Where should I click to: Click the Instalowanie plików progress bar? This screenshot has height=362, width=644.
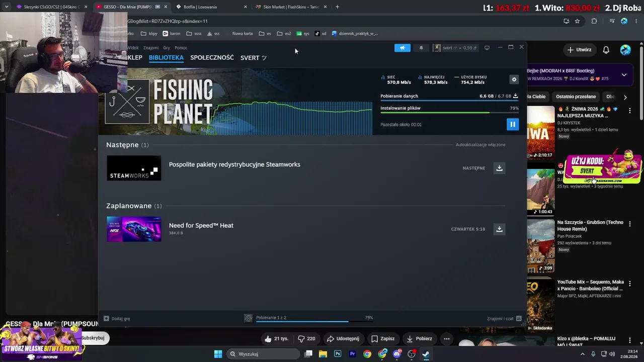[449, 113]
